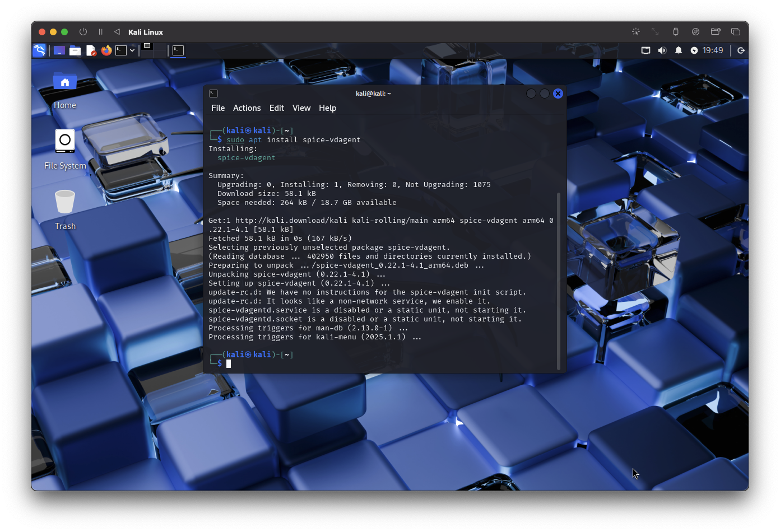
Task: Open the terminal's Actions menu
Action: (x=247, y=108)
